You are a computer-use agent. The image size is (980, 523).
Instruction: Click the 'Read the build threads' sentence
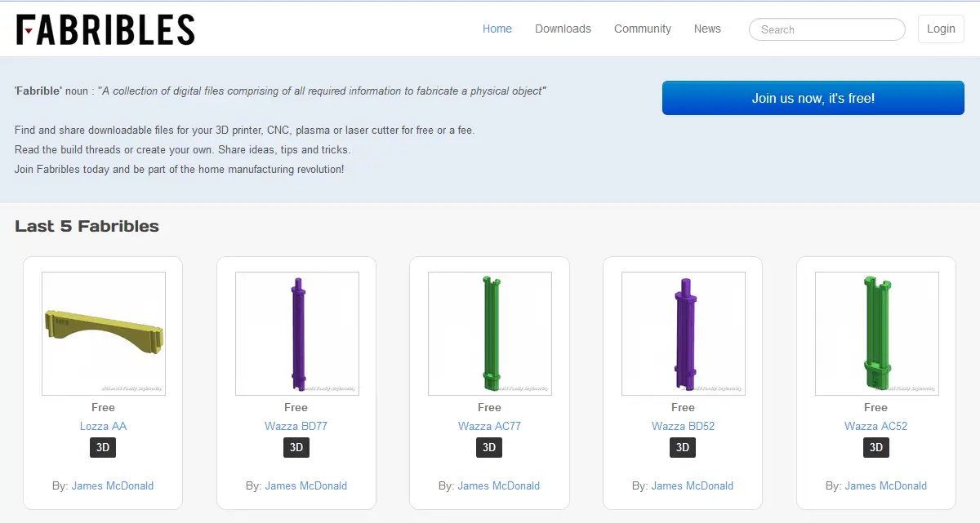tap(182, 149)
